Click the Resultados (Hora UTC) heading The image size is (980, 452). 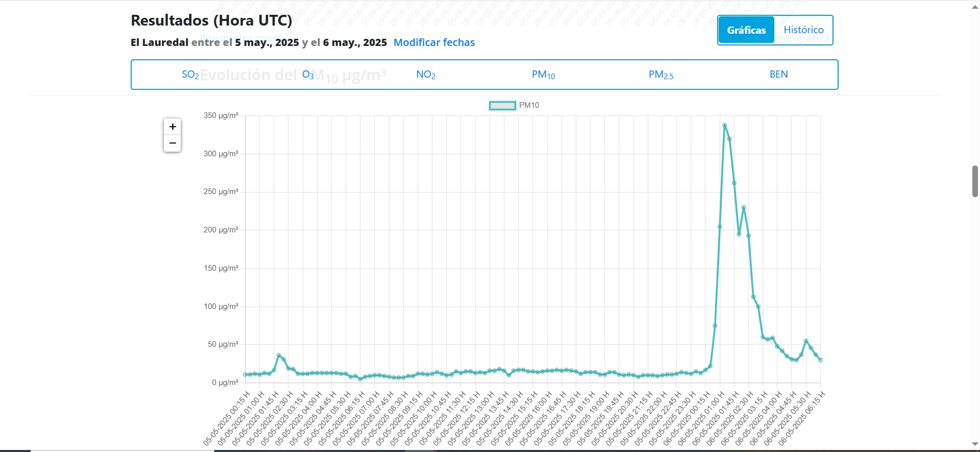211,20
